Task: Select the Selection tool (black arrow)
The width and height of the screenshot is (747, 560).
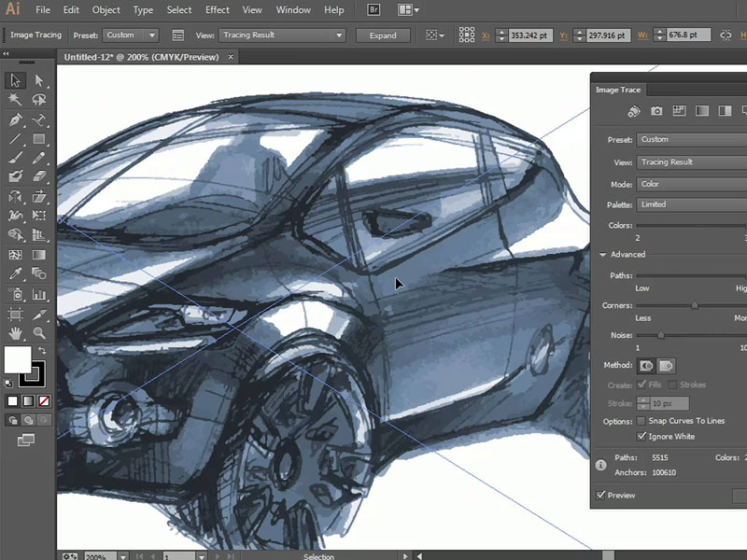Action: click(x=15, y=80)
